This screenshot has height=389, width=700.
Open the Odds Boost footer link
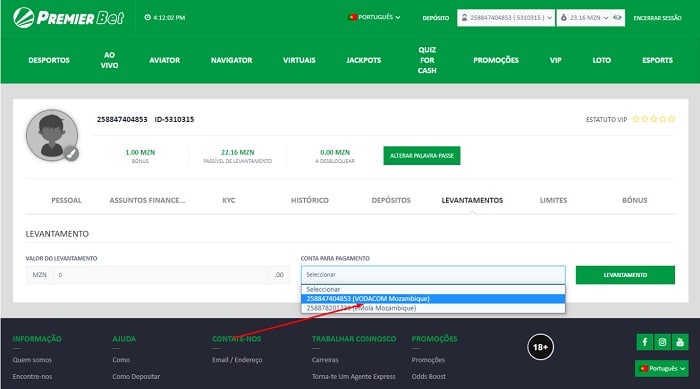click(429, 376)
